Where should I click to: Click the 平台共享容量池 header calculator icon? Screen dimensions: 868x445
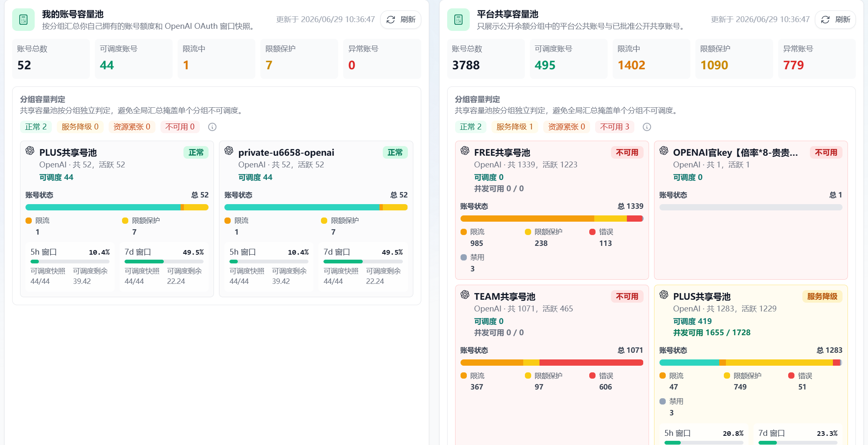point(458,20)
